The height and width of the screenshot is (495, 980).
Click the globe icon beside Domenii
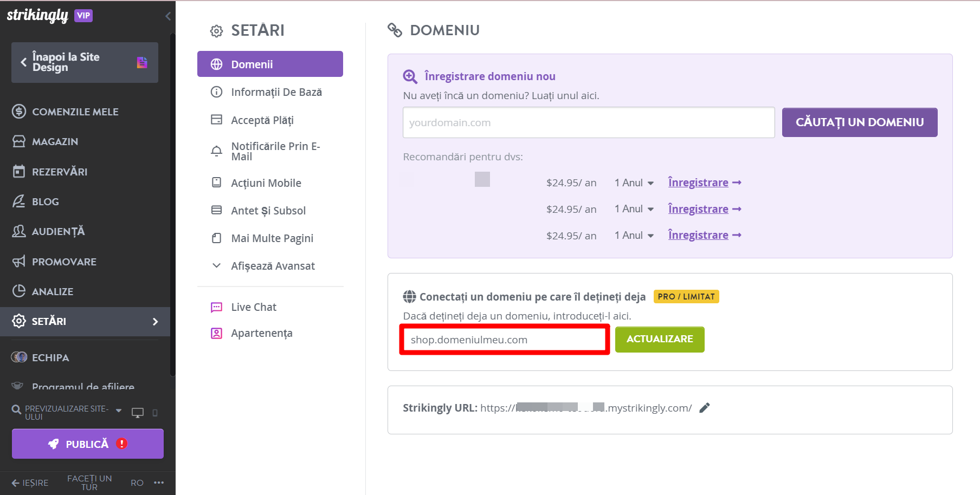point(216,64)
